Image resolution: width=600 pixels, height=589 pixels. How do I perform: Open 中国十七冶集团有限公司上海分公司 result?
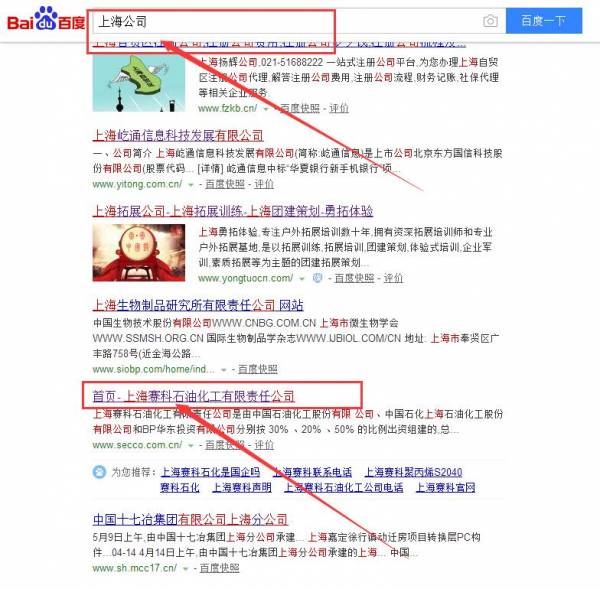pos(190,519)
